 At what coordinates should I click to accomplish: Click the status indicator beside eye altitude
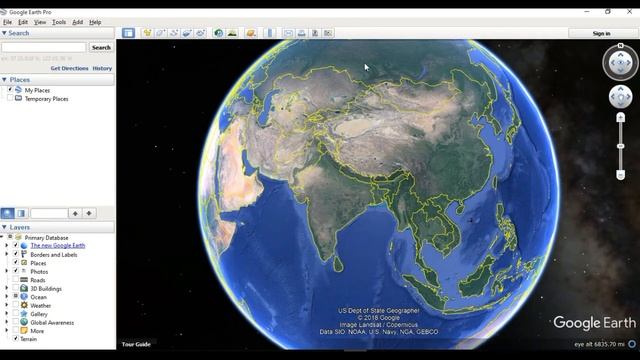point(632,344)
